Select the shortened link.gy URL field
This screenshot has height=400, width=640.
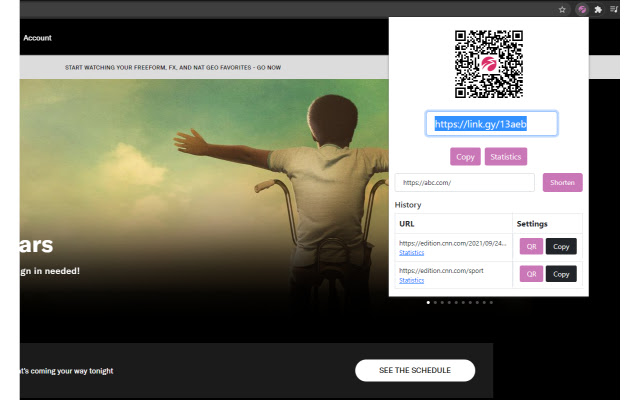pos(491,124)
